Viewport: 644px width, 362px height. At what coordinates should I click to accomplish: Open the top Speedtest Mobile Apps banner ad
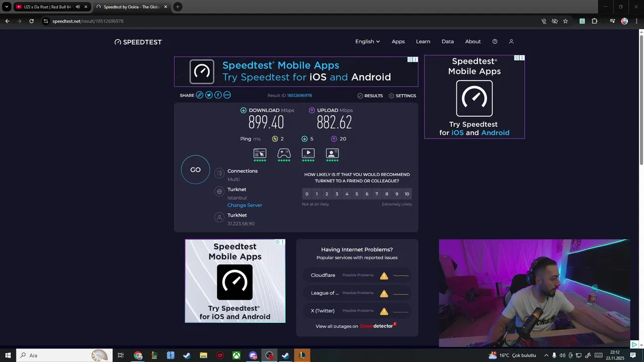[x=296, y=71]
